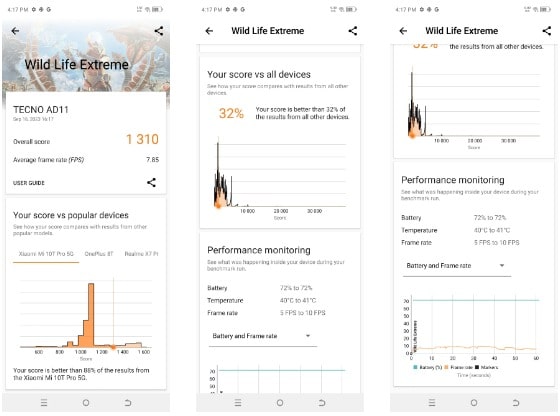The height and width of the screenshot is (416, 560).
Task: Tap Wild Life Extreme title on middle phone
Action: [x=268, y=31]
